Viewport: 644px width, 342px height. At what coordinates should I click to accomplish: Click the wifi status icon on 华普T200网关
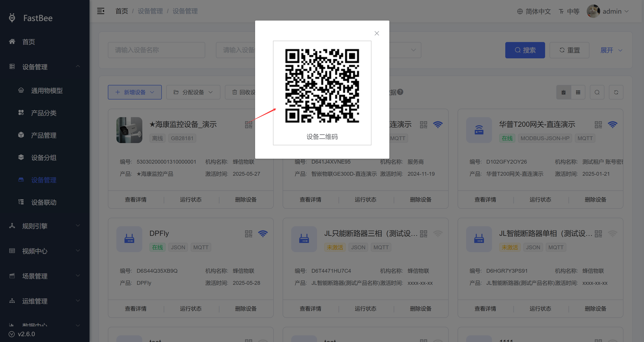click(612, 125)
